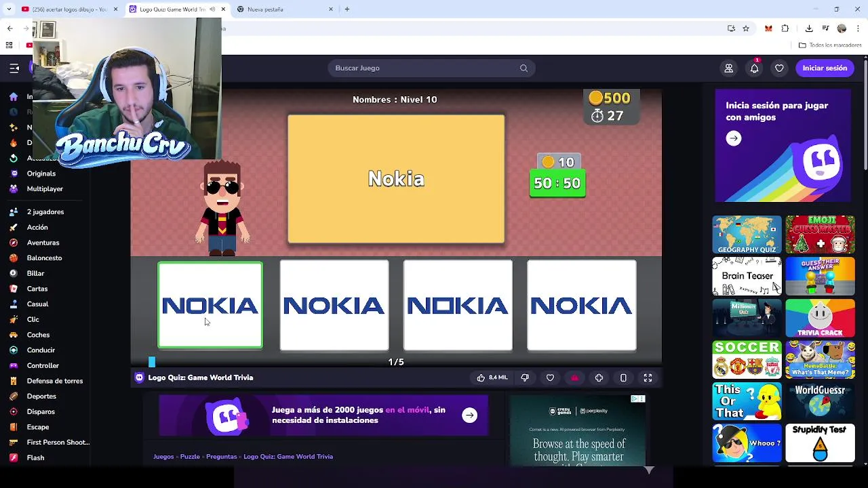This screenshot has width=868, height=488.
Task: Open Originals category
Action: (x=41, y=174)
